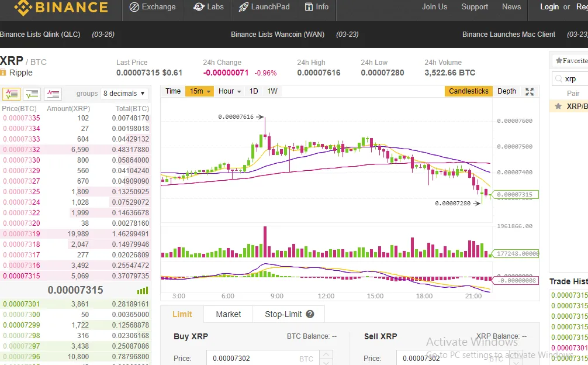Select the 1D chart interval
Image resolution: width=588 pixels, height=365 pixels.
click(254, 91)
